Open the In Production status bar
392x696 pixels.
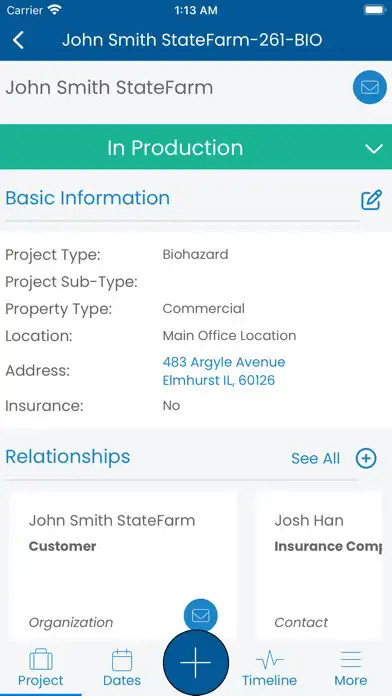click(196, 147)
